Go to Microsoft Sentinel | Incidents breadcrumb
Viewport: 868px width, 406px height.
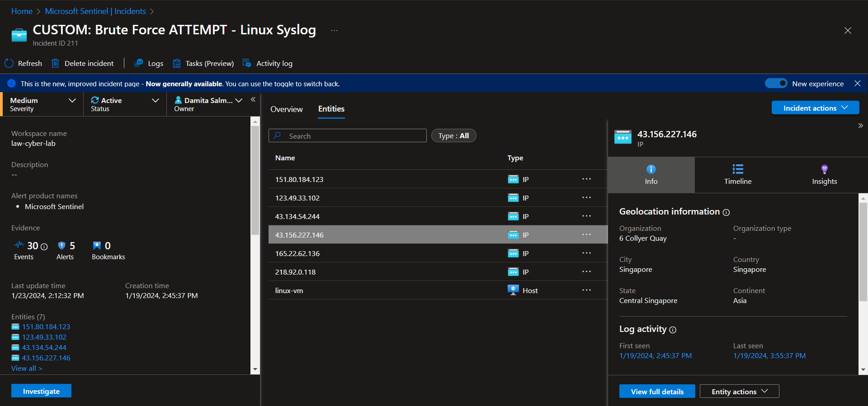click(x=95, y=11)
